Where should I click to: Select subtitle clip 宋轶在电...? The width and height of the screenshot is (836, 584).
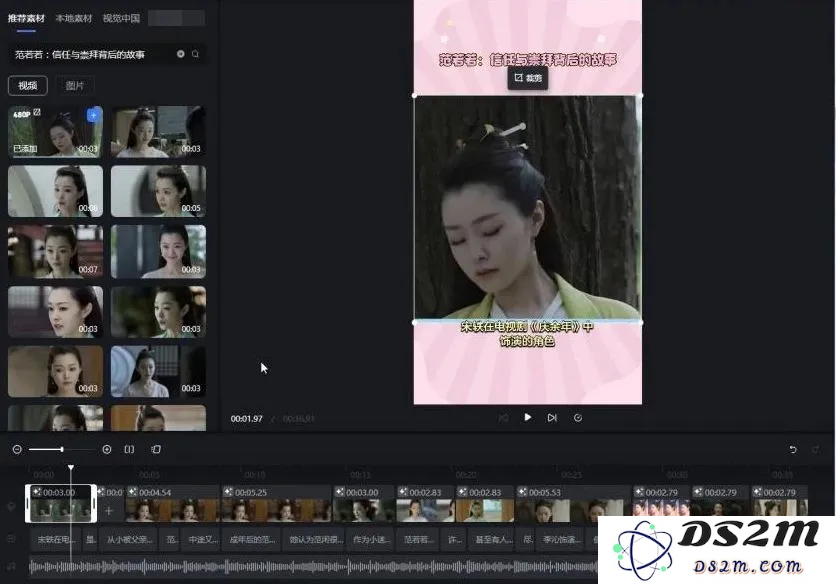point(56,539)
